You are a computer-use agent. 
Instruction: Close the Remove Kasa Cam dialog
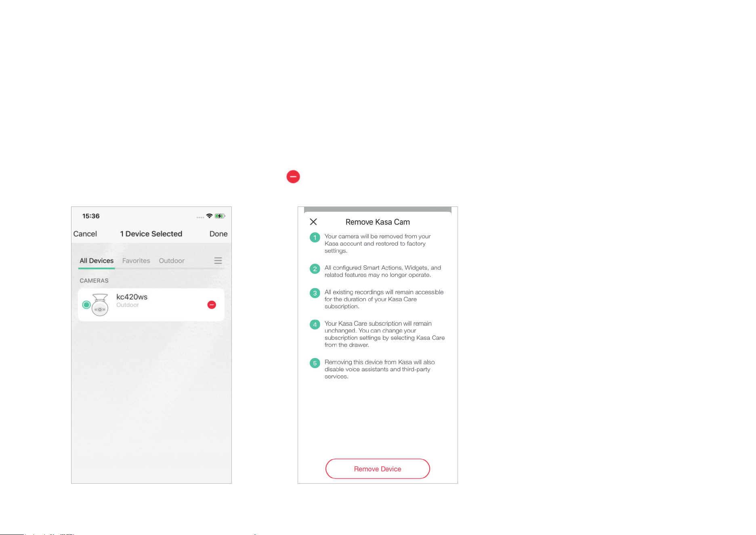[x=313, y=222]
